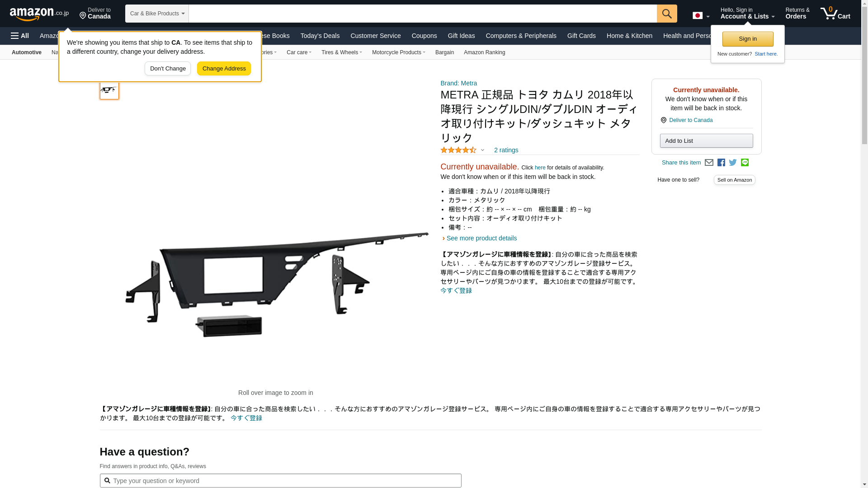Click the search magnifier button
This screenshot has width=868, height=488.
[667, 14]
